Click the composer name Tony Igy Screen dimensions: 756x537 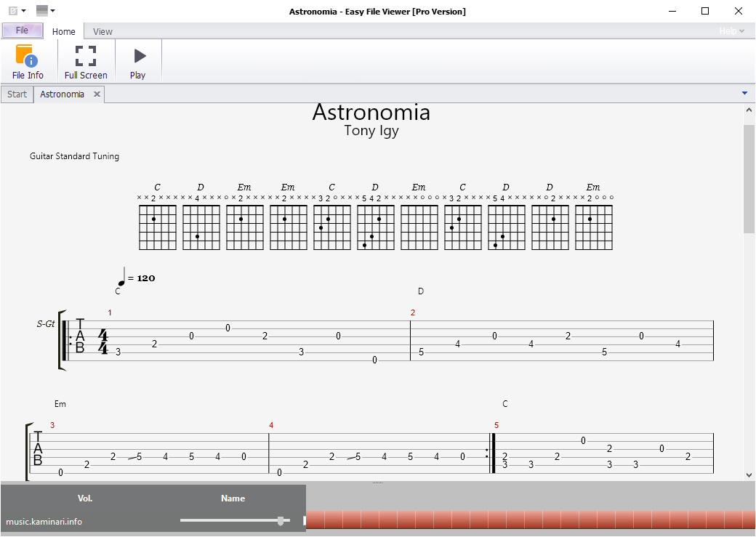tap(371, 131)
